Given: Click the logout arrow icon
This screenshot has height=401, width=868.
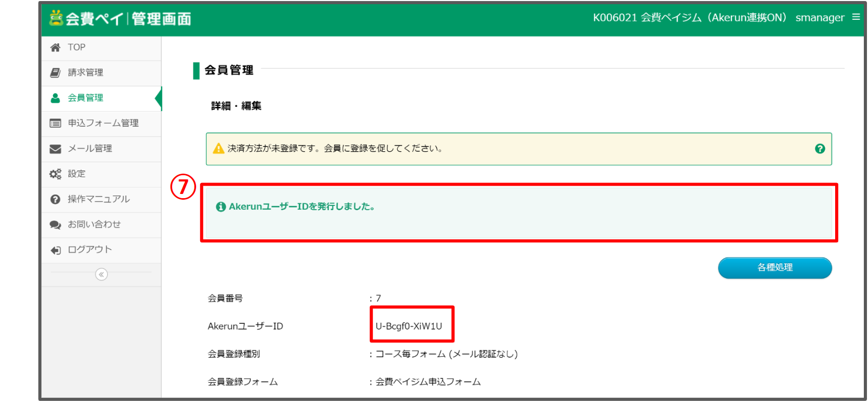Looking at the screenshot, I should click(x=55, y=250).
